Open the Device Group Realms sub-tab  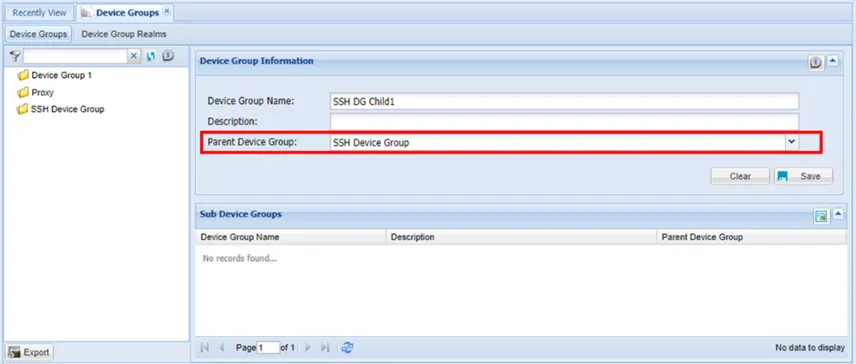[x=124, y=34]
